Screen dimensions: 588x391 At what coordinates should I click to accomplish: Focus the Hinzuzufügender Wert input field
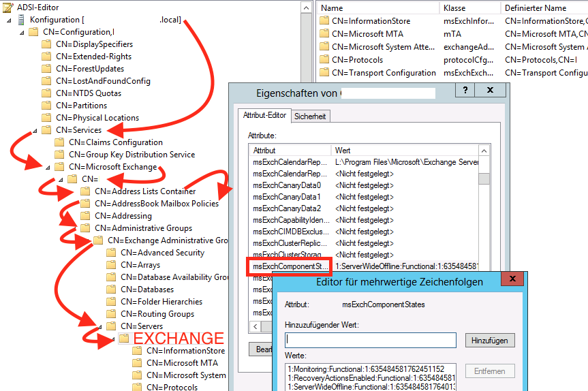pyautogui.click(x=371, y=341)
